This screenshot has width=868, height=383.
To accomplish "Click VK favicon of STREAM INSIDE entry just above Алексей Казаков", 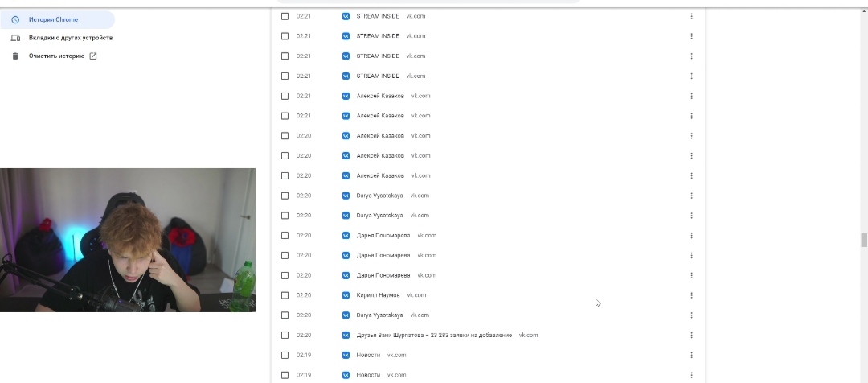I will coord(346,76).
